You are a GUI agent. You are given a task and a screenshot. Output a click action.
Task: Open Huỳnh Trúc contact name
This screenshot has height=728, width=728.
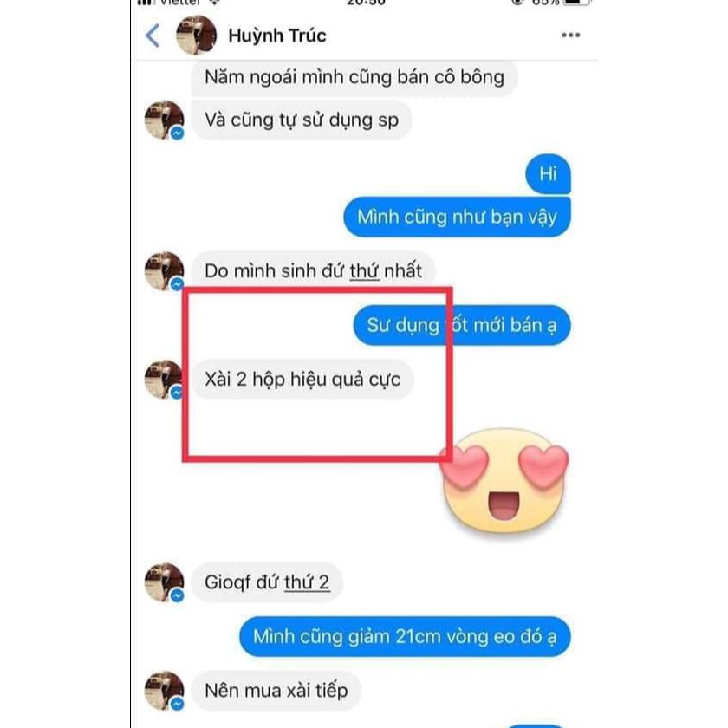[x=277, y=36]
